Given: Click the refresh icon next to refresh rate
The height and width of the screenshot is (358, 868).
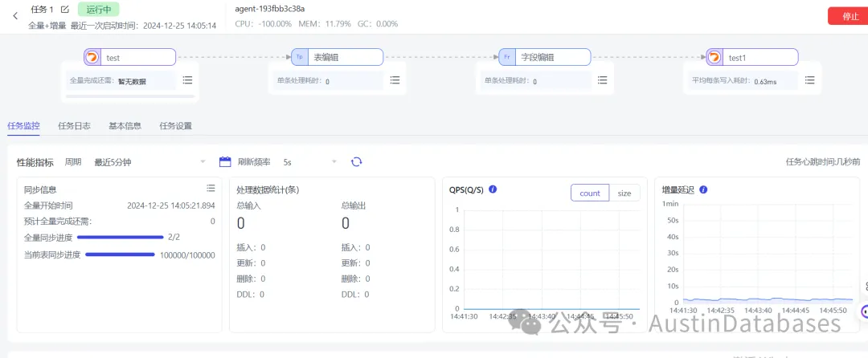Looking at the screenshot, I should 357,162.
